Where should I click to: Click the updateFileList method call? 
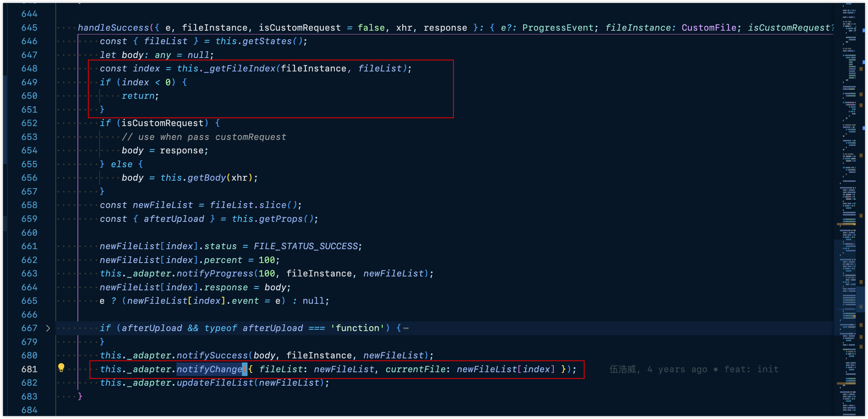pos(215,383)
